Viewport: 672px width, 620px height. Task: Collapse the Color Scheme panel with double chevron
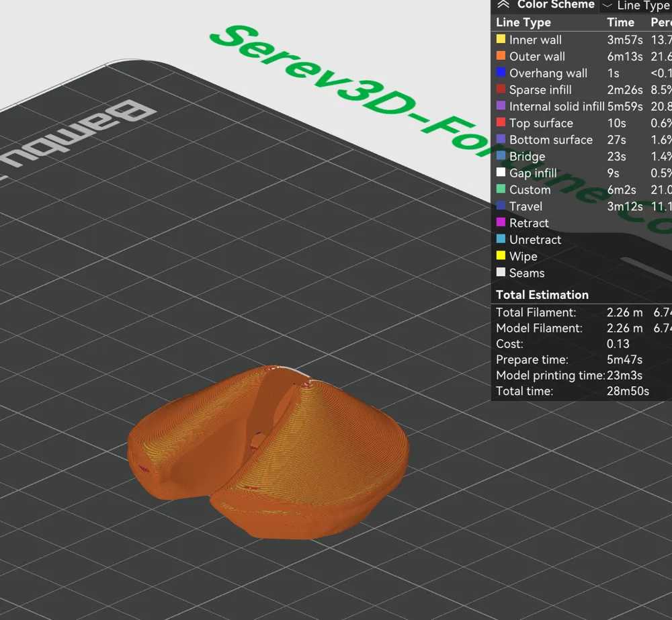click(503, 5)
